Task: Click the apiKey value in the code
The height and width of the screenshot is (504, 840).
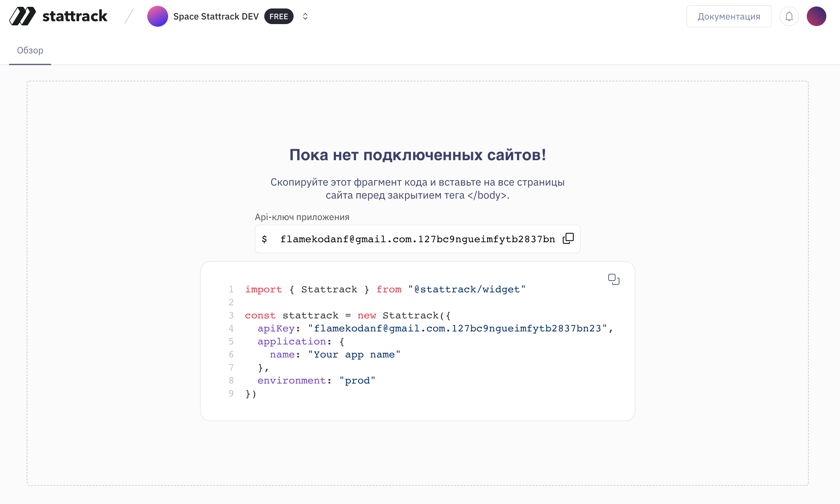Action: (x=458, y=328)
